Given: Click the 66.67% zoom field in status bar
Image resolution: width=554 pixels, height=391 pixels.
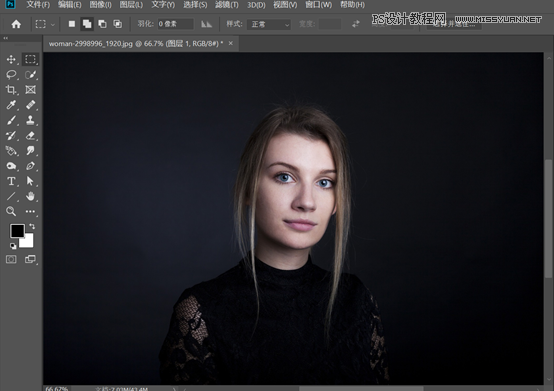Looking at the screenshot, I should click(x=57, y=389).
